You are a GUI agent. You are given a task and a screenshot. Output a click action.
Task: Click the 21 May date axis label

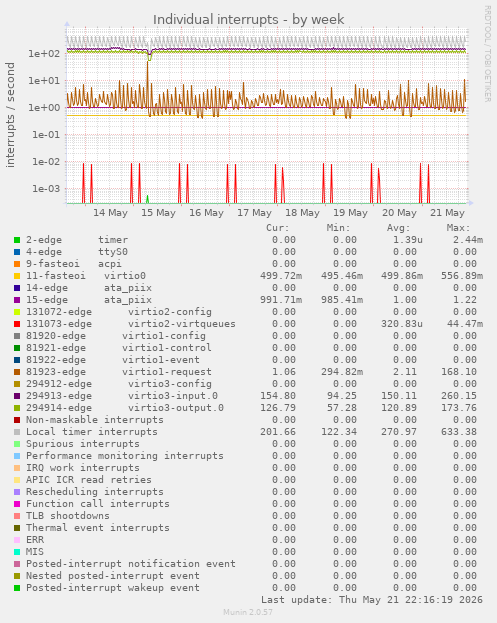[x=447, y=213]
